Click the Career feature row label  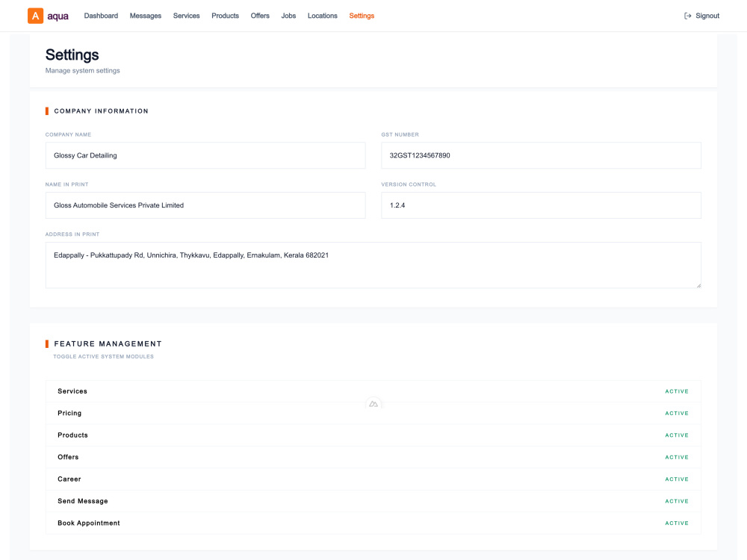[x=69, y=479]
